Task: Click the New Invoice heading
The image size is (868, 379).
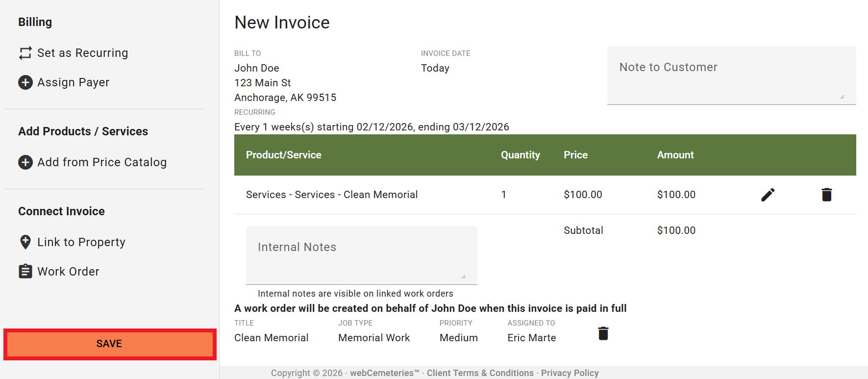Action: [x=282, y=23]
